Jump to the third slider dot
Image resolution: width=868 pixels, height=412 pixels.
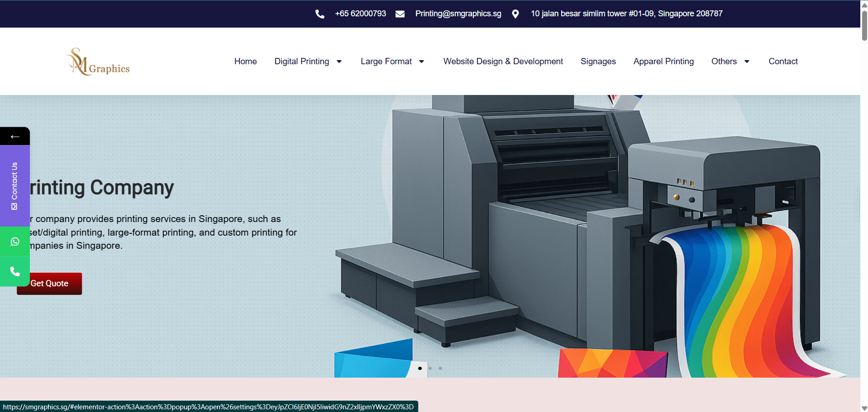[x=440, y=368]
